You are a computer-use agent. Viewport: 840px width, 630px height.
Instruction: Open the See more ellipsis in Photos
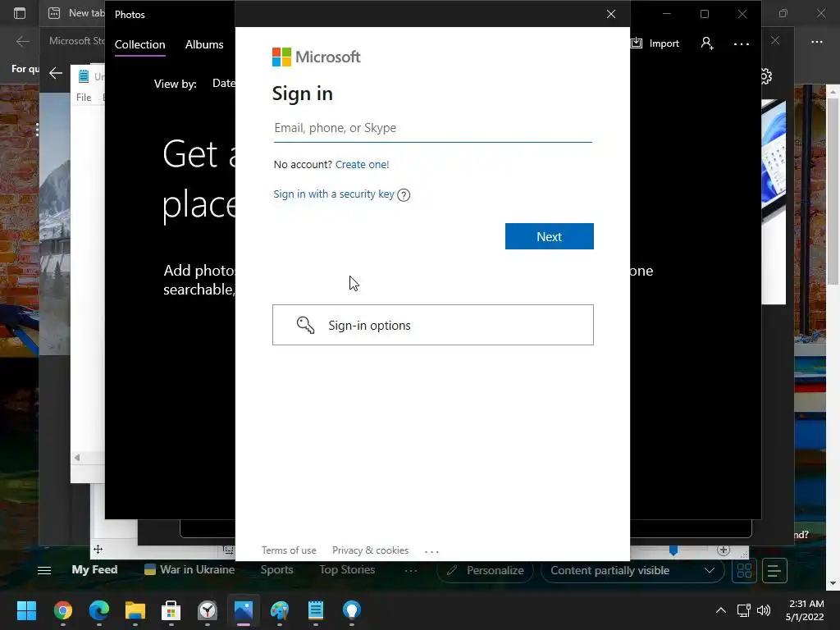tap(742, 44)
